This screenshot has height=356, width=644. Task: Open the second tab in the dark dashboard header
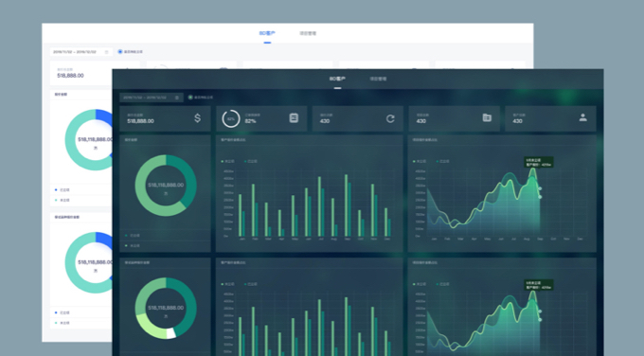pyautogui.click(x=378, y=79)
